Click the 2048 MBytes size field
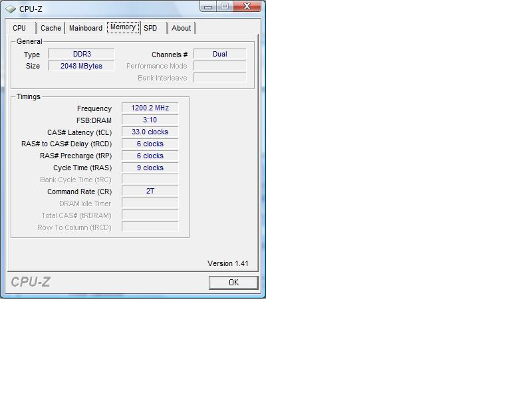 click(x=81, y=66)
